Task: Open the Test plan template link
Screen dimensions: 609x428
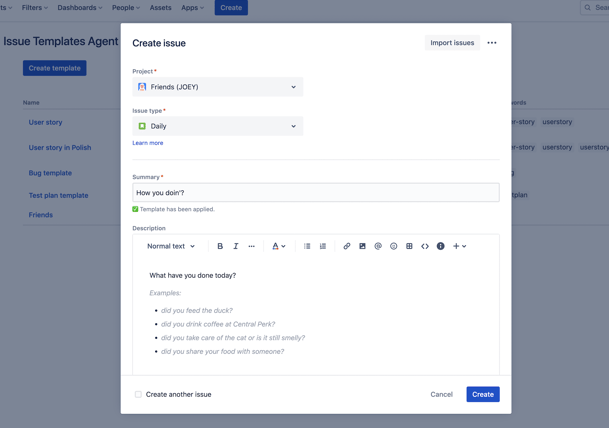Action: click(58, 195)
